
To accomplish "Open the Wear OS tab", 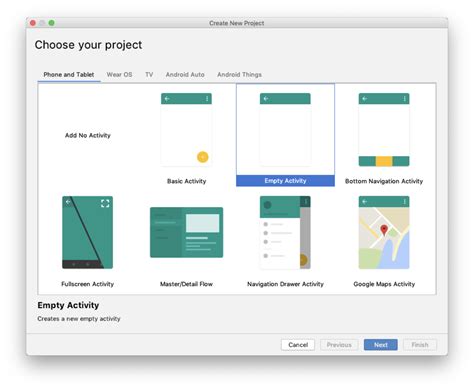I will (119, 75).
